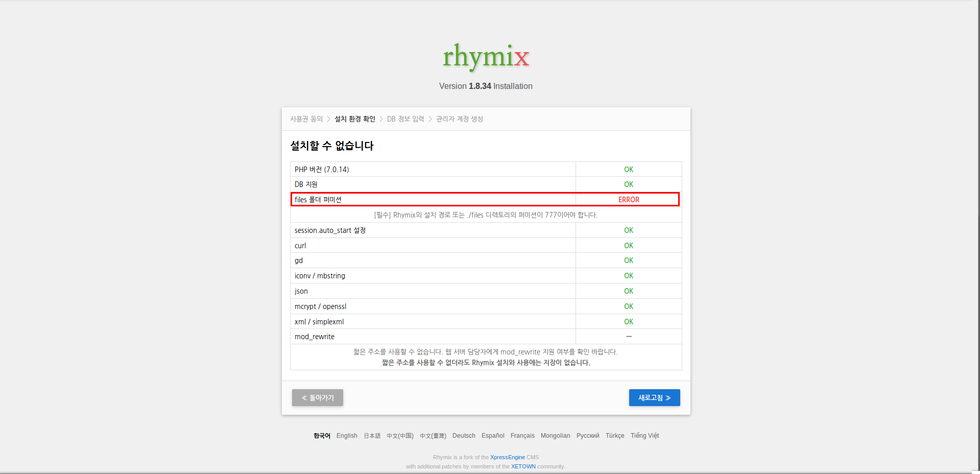Click the 'mcrypt / openssl' row label
This screenshot has height=474, width=980.
click(x=320, y=306)
